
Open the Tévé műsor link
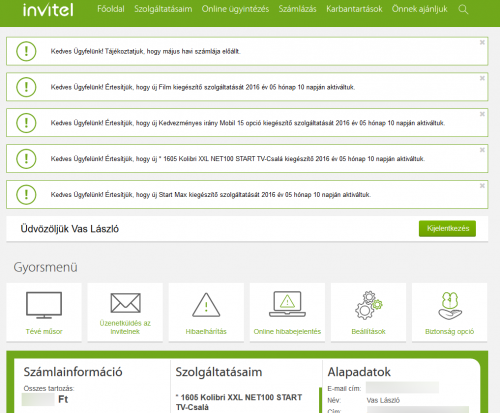click(x=44, y=331)
